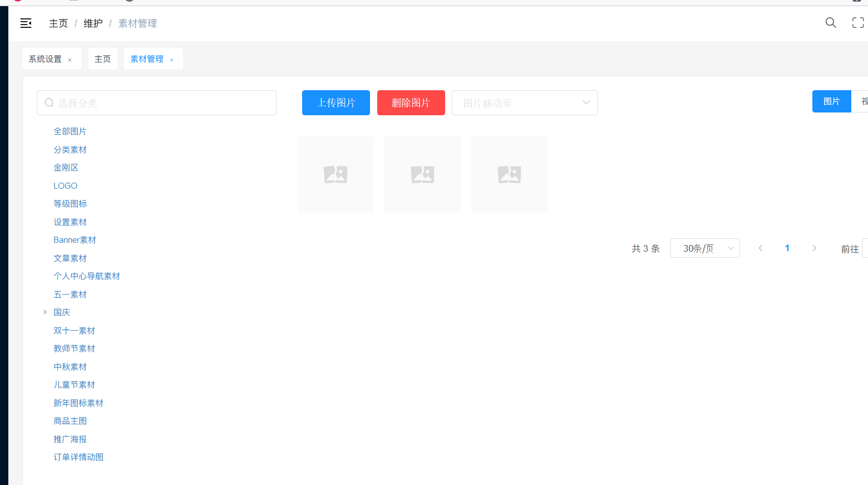Open the 30条/页 page size dropdown
The width and height of the screenshot is (868, 485).
[x=705, y=248]
